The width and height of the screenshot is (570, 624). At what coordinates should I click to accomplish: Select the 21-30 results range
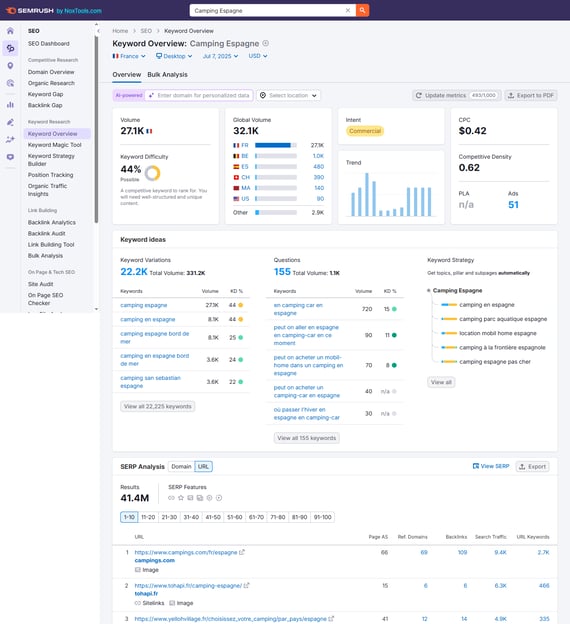tap(169, 517)
